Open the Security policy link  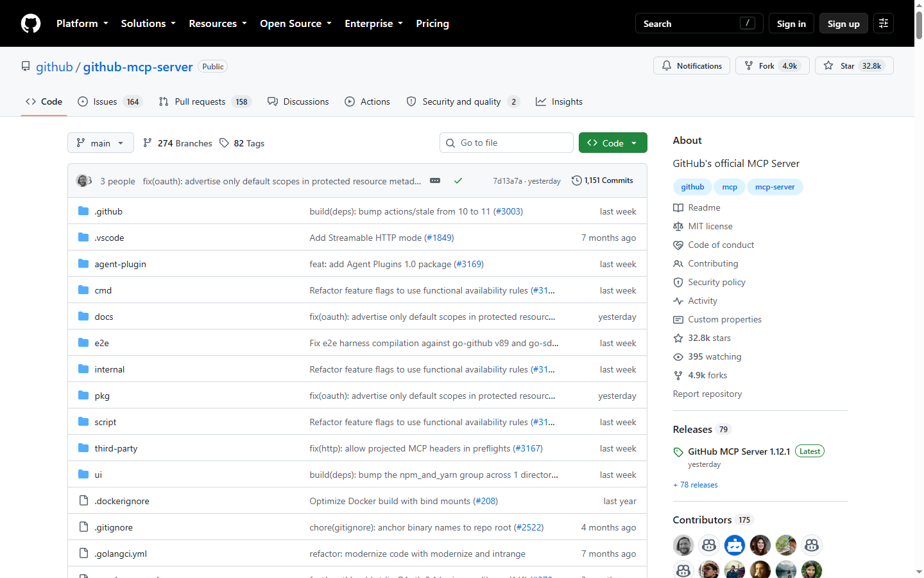[x=709, y=282]
